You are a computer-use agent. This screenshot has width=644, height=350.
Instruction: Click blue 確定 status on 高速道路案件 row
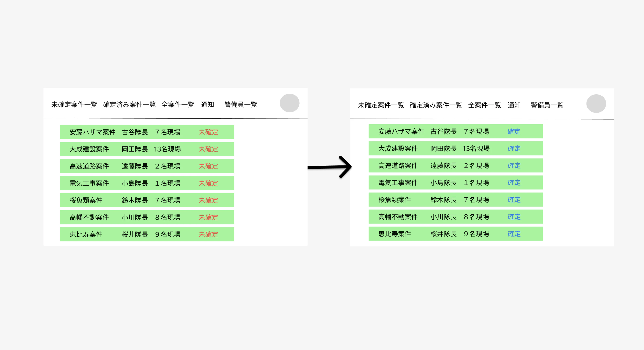point(514,165)
